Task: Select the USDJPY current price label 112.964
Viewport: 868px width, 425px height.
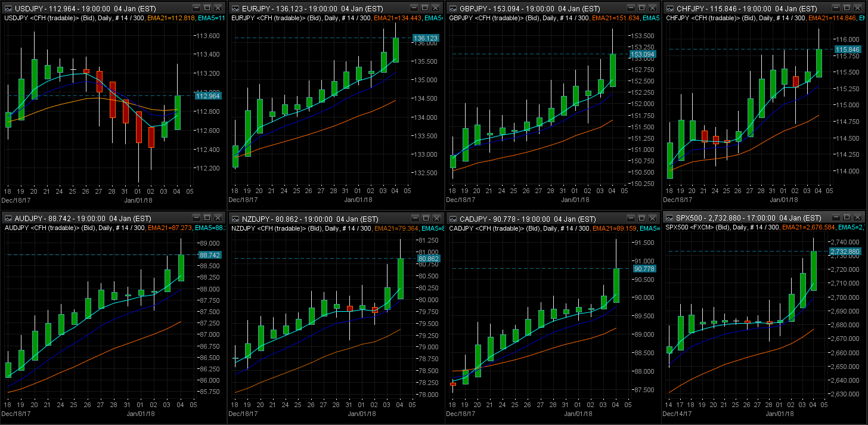Action: 207,95
